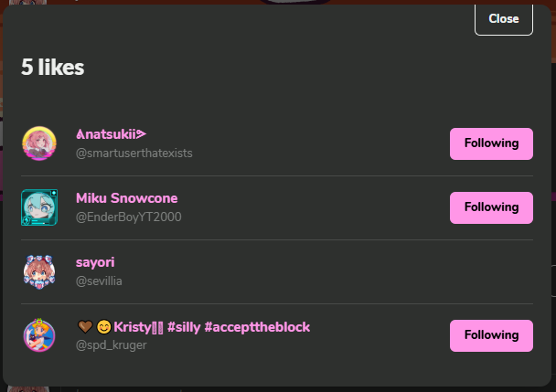Click the word Kristy in the display name

point(133,327)
